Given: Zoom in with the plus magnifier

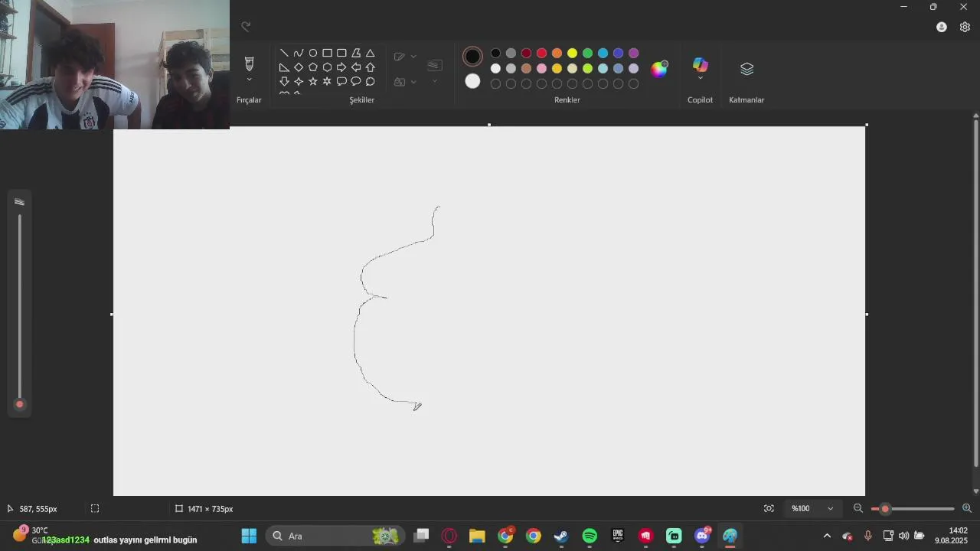Looking at the screenshot, I should (967, 508).
